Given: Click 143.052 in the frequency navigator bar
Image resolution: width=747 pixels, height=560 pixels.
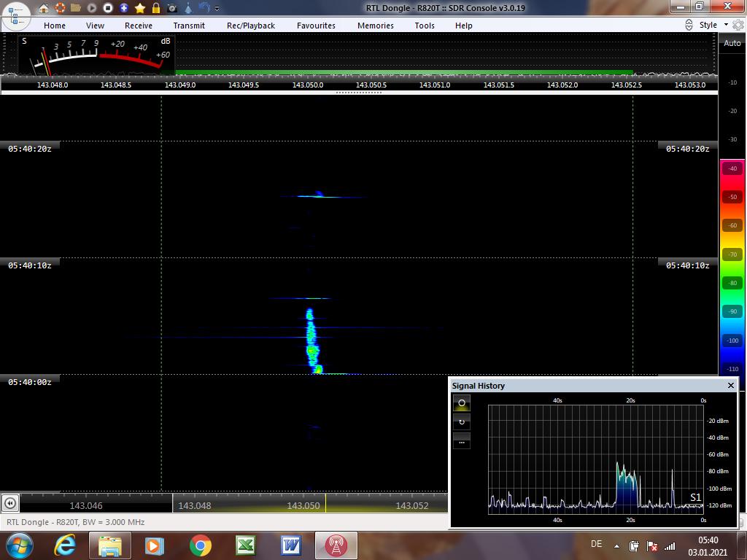Looking at the screenshot, I should pos(412,506).
